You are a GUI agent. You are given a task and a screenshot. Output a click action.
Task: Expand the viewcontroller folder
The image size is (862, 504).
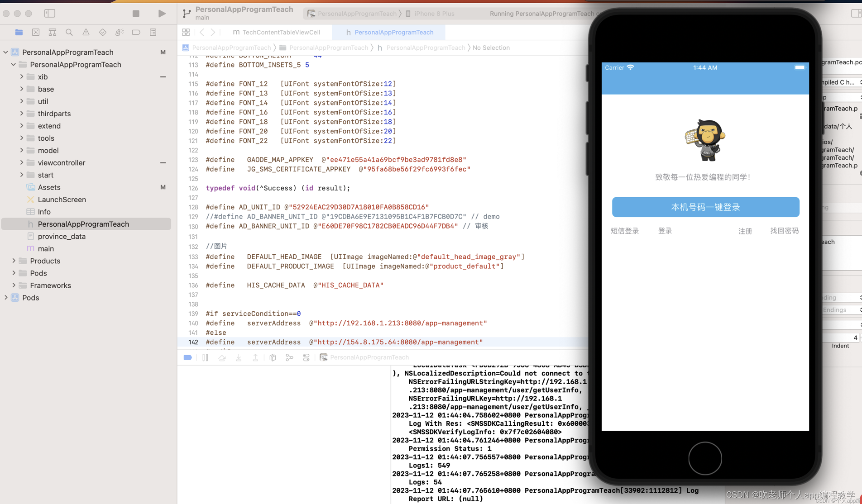(22, 162)
